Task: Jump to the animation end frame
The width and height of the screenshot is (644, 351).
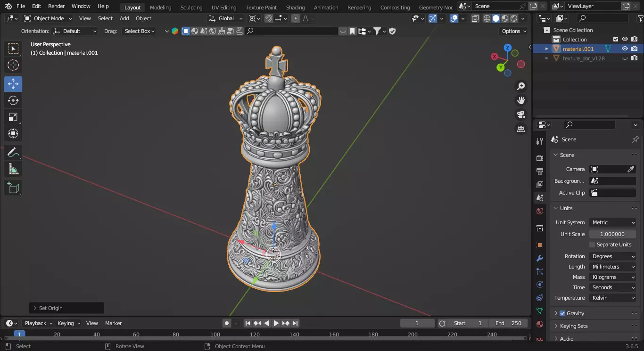Action: [296, 323]
